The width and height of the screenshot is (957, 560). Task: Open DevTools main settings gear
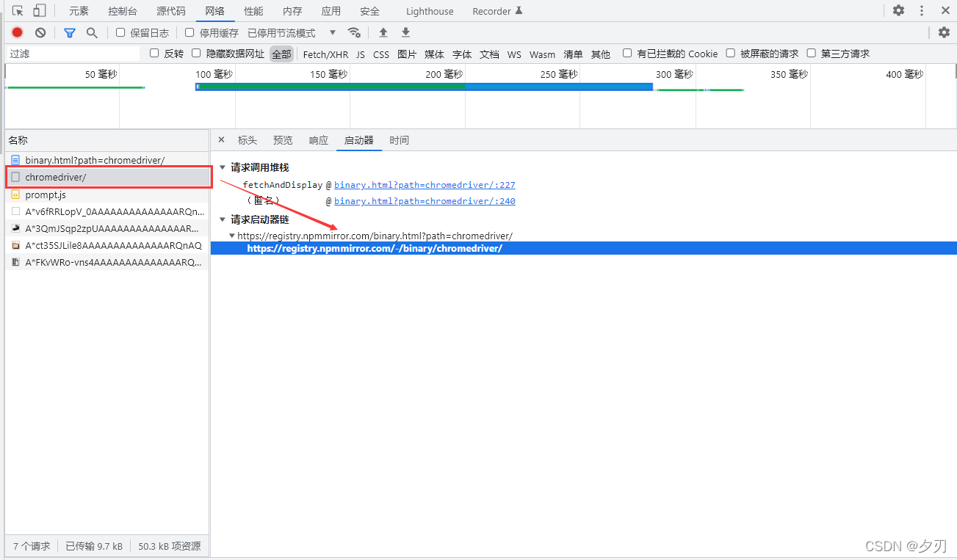click(x=898, y=11)
